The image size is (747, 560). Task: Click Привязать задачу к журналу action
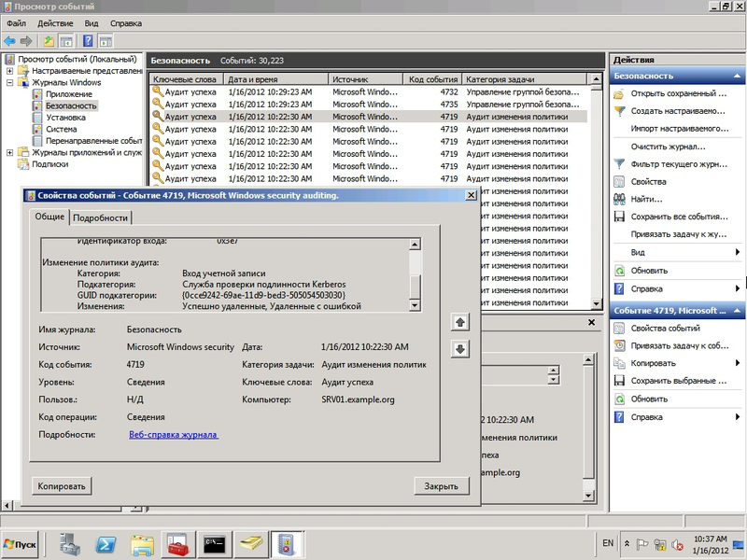(x=679, y=234)
